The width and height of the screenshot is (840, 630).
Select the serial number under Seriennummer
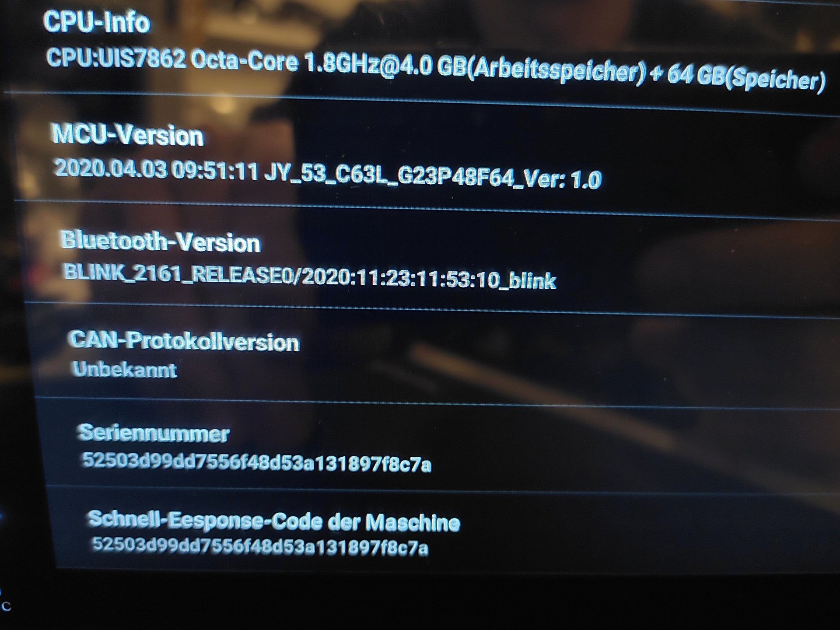pos(257,462)
